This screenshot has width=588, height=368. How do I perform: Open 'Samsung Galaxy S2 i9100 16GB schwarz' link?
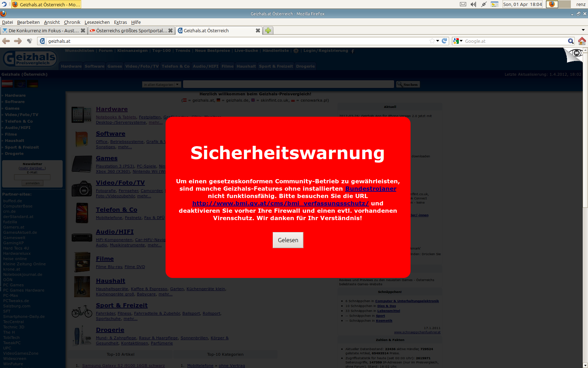(x=123, y=366)
